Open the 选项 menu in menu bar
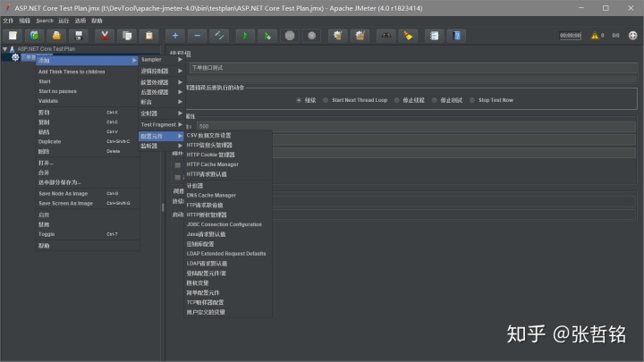644x362 pixels. (80, 21)
